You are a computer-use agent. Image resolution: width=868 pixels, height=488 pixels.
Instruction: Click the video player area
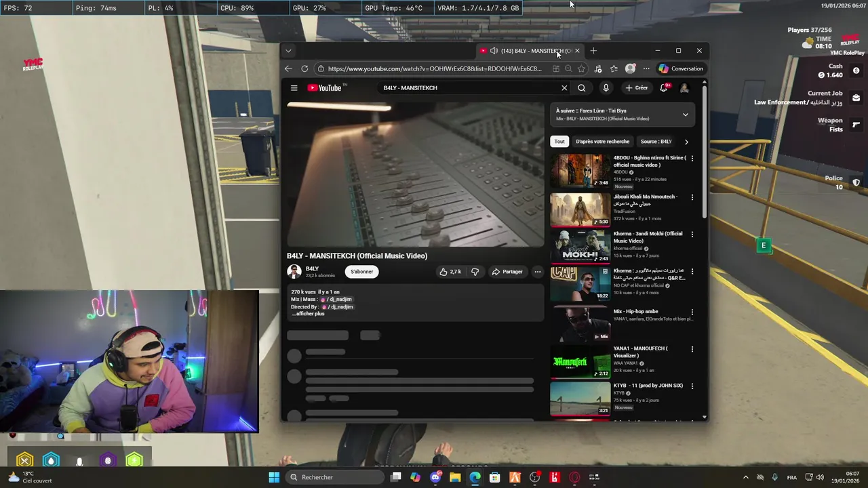[x=415, y=175]
